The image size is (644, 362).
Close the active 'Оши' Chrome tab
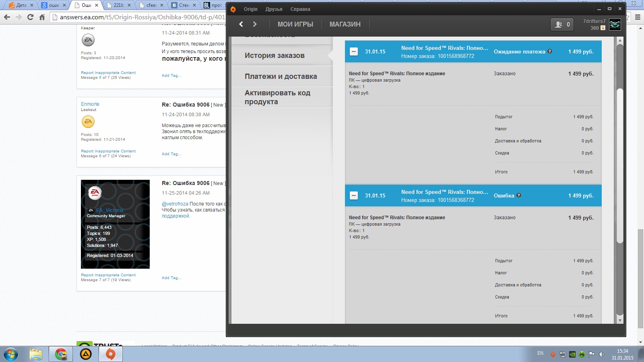[x=96, y=5]
